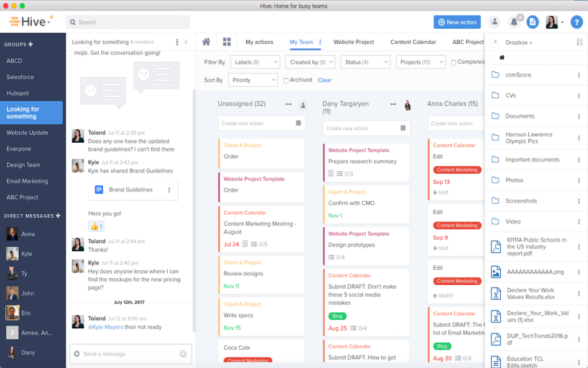Switch to the Website Project tab
The height and width of the screenshot is (368, 588).
pos(354,42)
